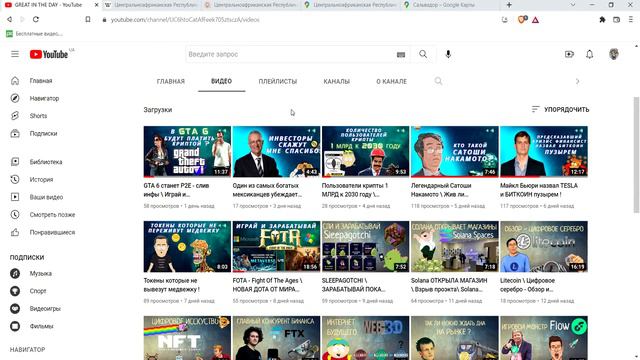Open video title GTA 6 станет P2E

tap(176, 190)
